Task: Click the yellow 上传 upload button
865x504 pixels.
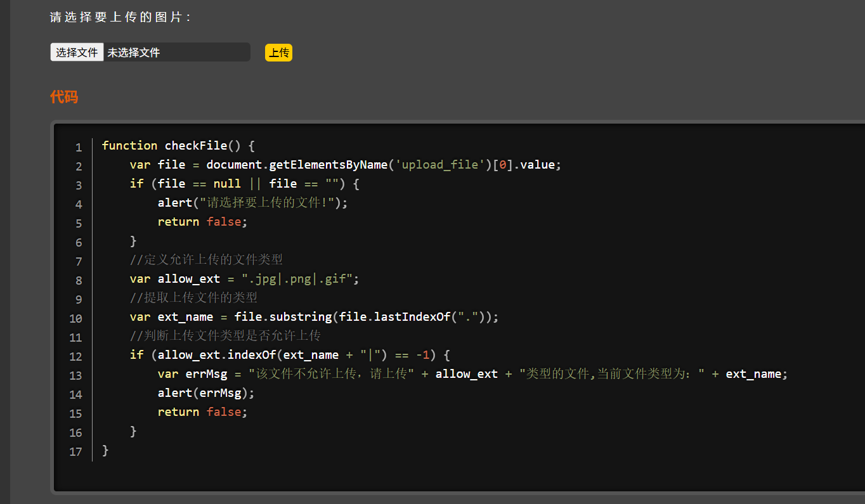Action: click(x=278, y=53)
